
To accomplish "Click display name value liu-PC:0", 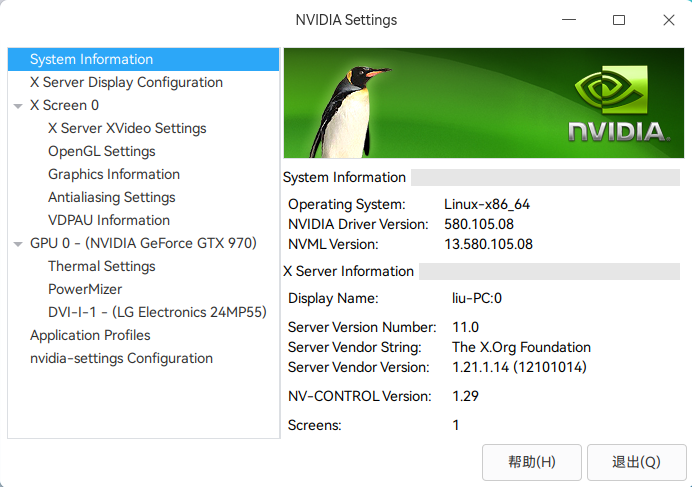I will (x=477, y=298).
